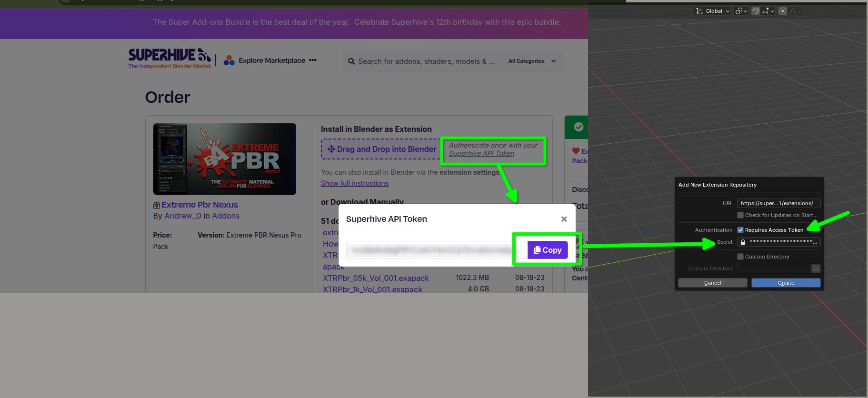Open the Addons category link
This screenshot has height=398, width=868.
point(226,216)
